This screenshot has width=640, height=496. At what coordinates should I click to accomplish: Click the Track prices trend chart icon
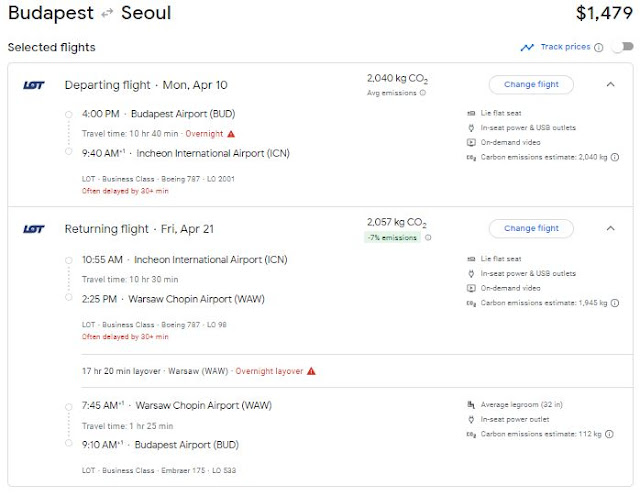tap(527, 47)
